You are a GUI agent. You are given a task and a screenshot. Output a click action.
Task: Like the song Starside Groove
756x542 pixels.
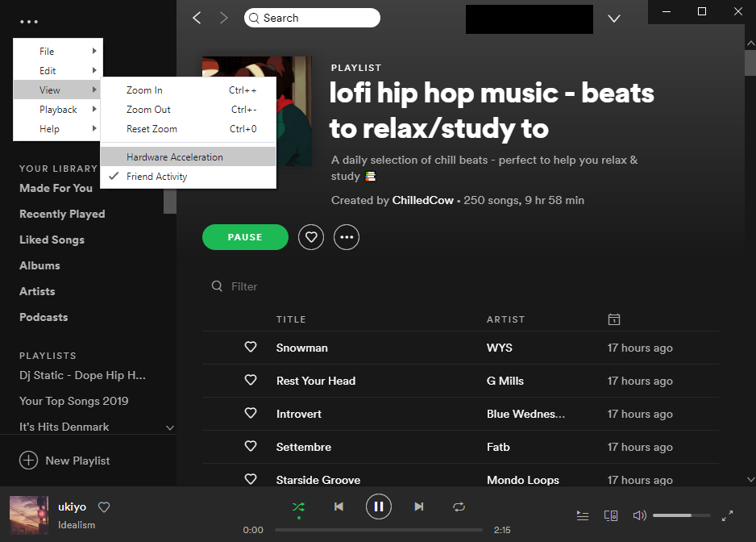click(251, 479)
